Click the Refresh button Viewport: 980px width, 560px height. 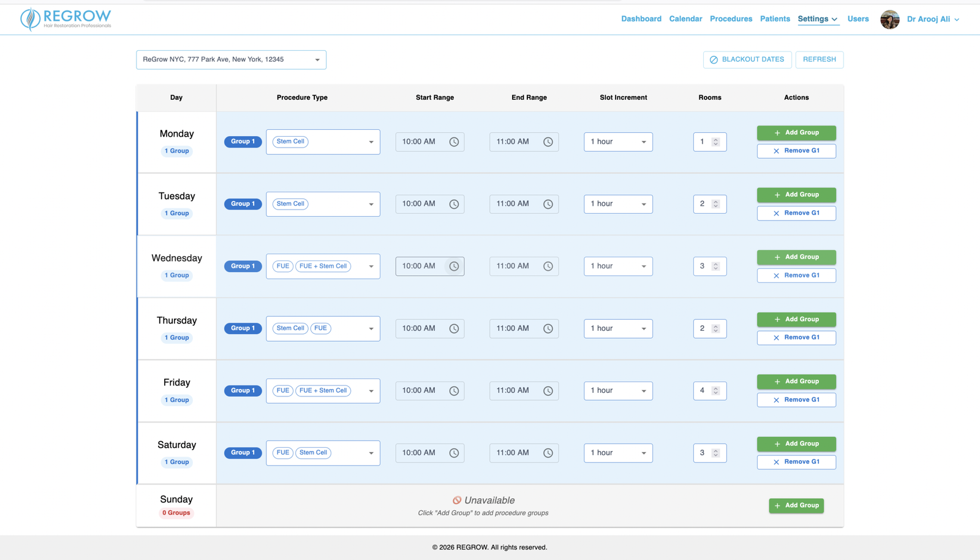[820, 59]
